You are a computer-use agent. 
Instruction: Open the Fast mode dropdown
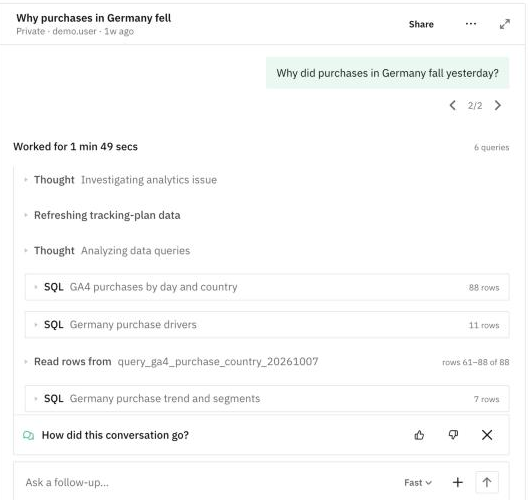pos(418,482)
